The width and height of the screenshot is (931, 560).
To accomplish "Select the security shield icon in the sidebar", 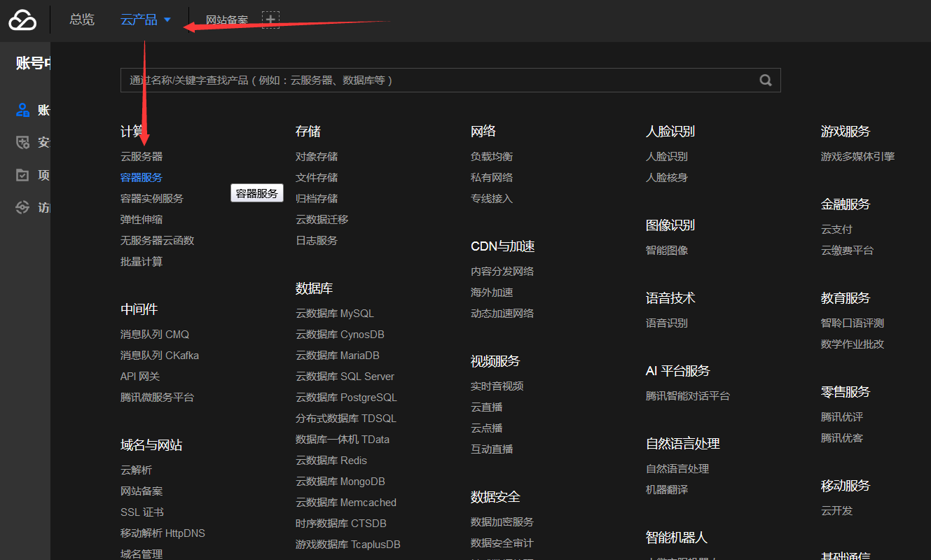I will click(x=23, y=142).
